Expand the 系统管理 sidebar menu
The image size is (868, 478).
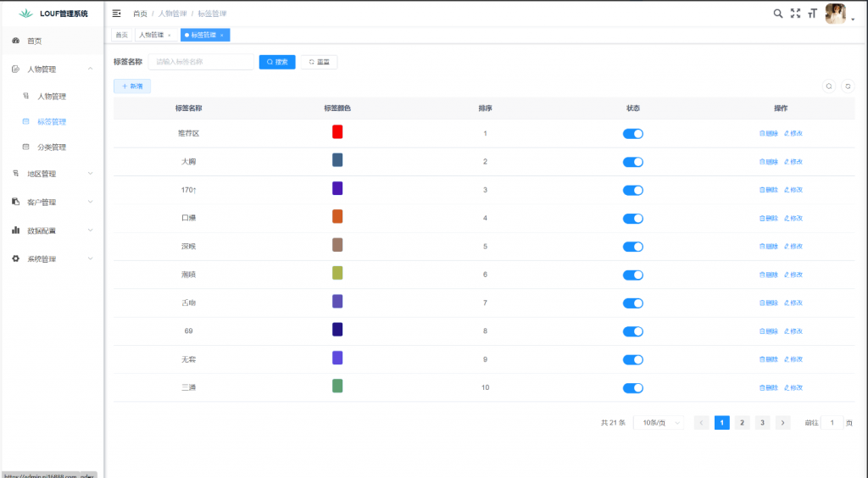(x=52, y=258)
